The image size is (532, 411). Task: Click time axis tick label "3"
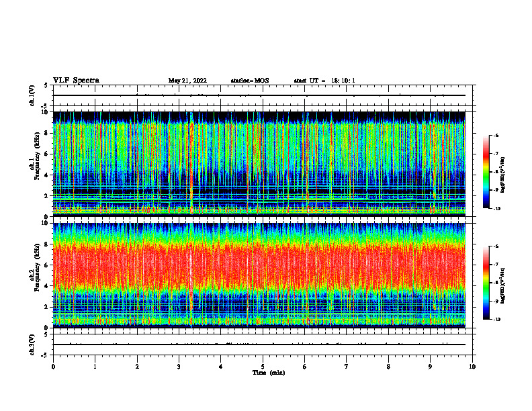179,367
